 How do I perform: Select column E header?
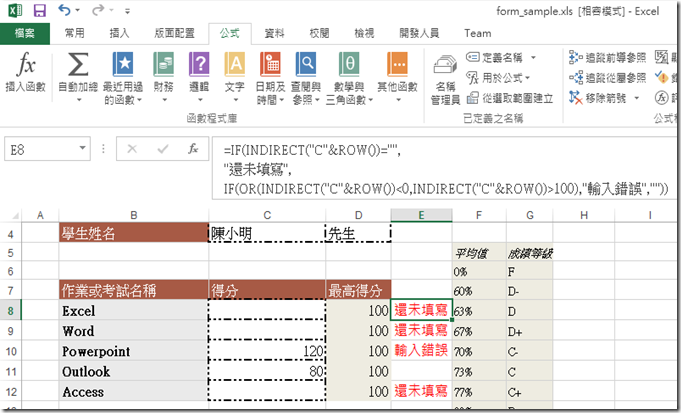tap(421, 215)
